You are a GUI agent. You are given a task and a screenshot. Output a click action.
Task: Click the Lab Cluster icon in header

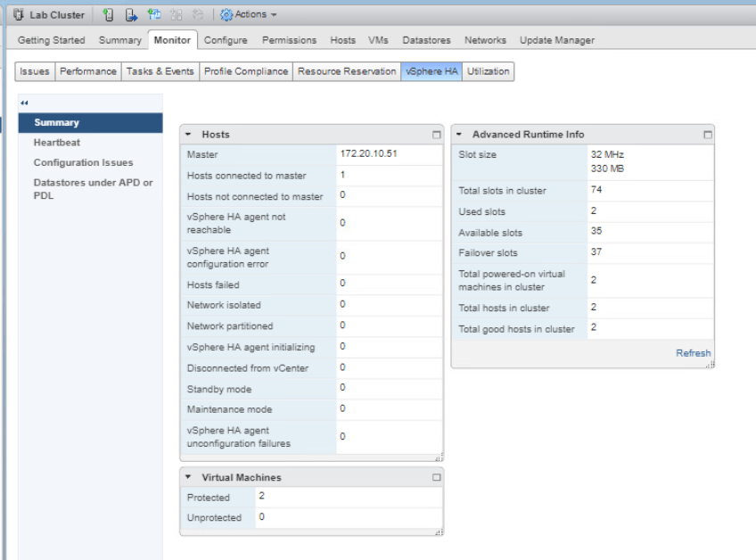[19, 15]
